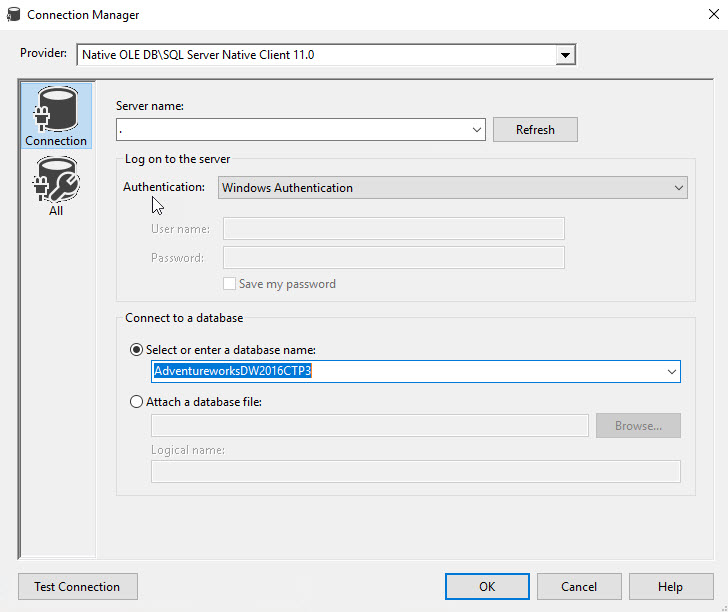The image size is (728, 612).
Task: Click the Connection Manager title bar icon
Action: (14, 15)
